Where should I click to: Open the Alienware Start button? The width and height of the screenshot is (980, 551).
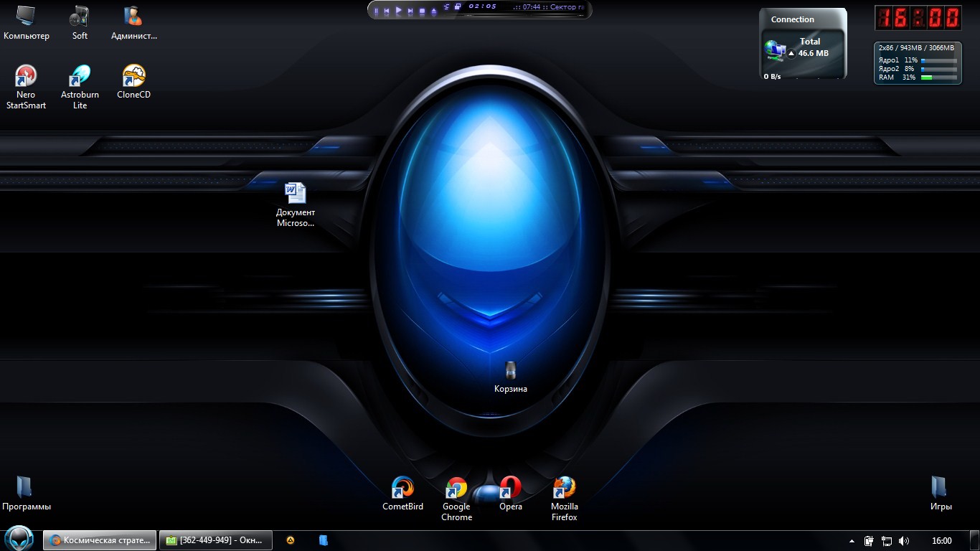[19, 538]
